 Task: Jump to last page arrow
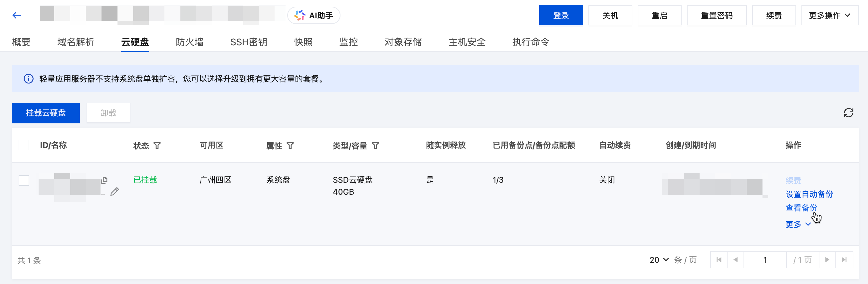pos(844,260)
